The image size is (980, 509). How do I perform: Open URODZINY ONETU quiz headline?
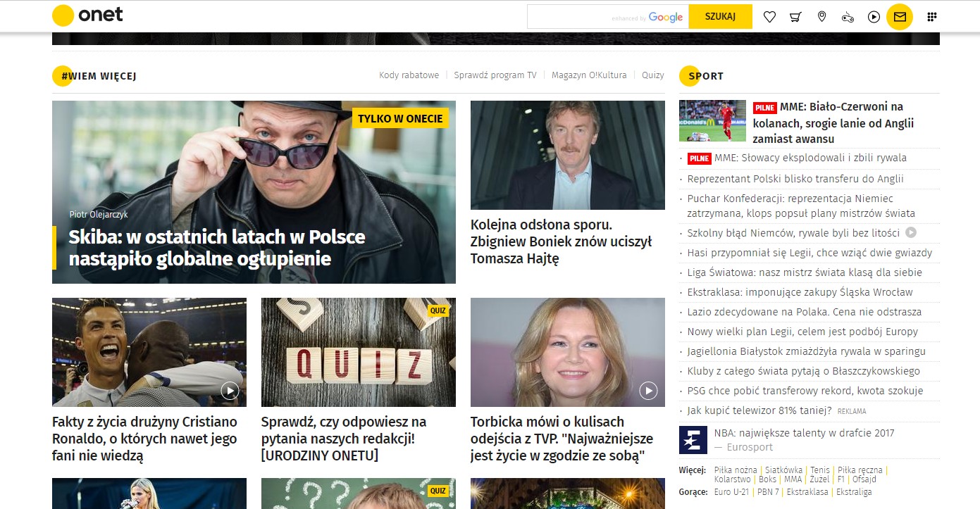point(344,439)
